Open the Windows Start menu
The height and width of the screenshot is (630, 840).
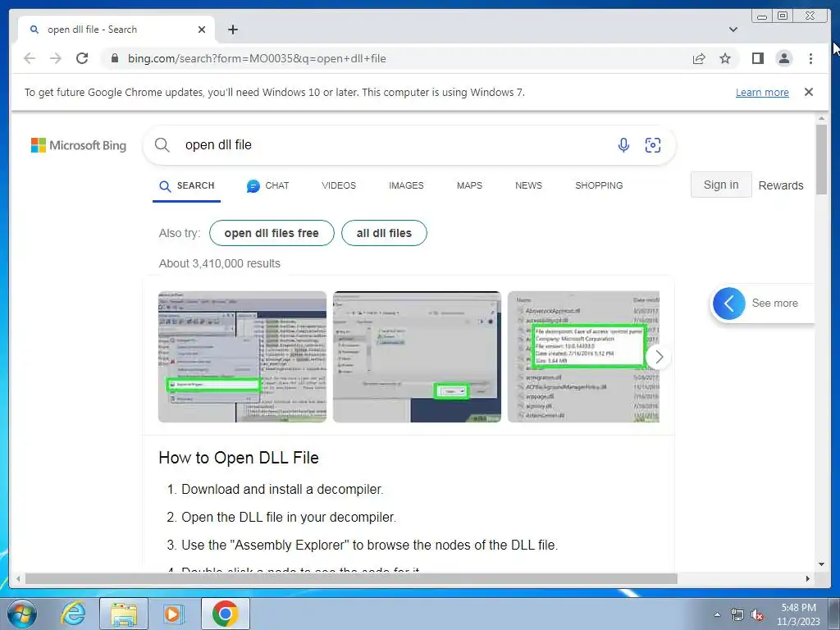pos(22,614)
